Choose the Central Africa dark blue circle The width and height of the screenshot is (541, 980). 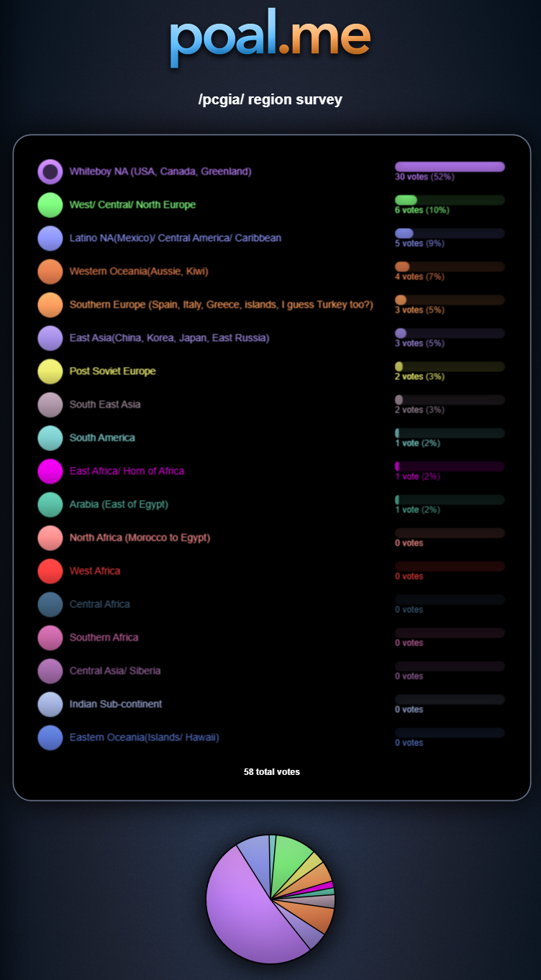point(50,604)
